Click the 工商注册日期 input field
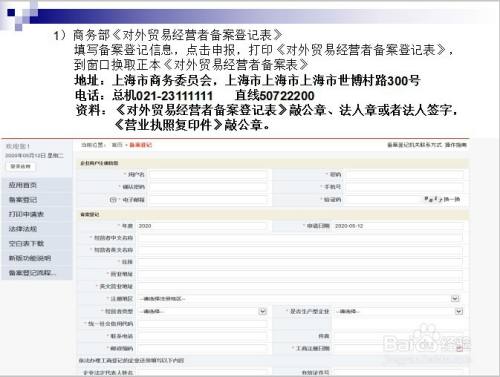Screen dimensions: 500x377 click(398, 348)
